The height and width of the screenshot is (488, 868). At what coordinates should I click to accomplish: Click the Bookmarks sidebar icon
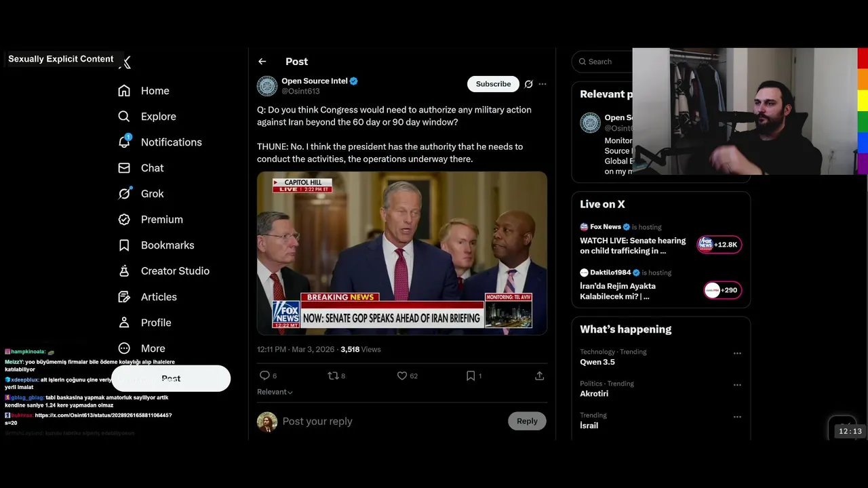pos(124,245)
